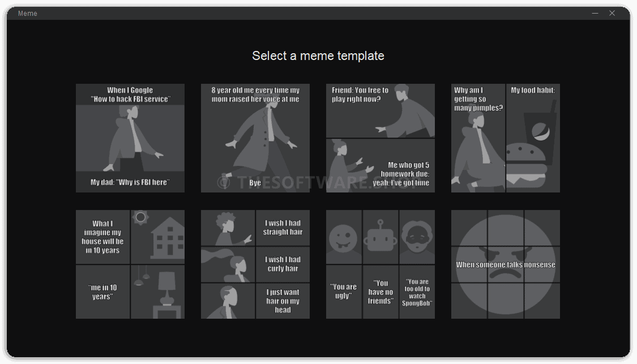
Task: Close the Meme window
Action: [x=612, y=13]
